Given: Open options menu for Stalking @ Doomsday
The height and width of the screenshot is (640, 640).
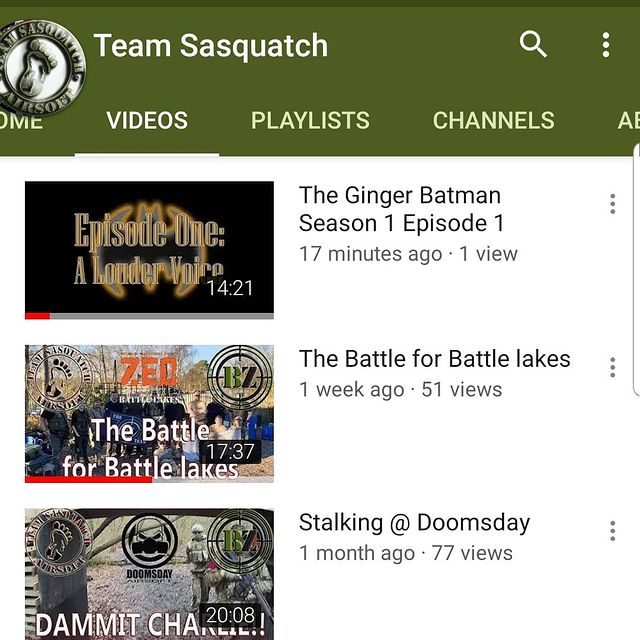Looking at the screenshot, I should point(612,531).
